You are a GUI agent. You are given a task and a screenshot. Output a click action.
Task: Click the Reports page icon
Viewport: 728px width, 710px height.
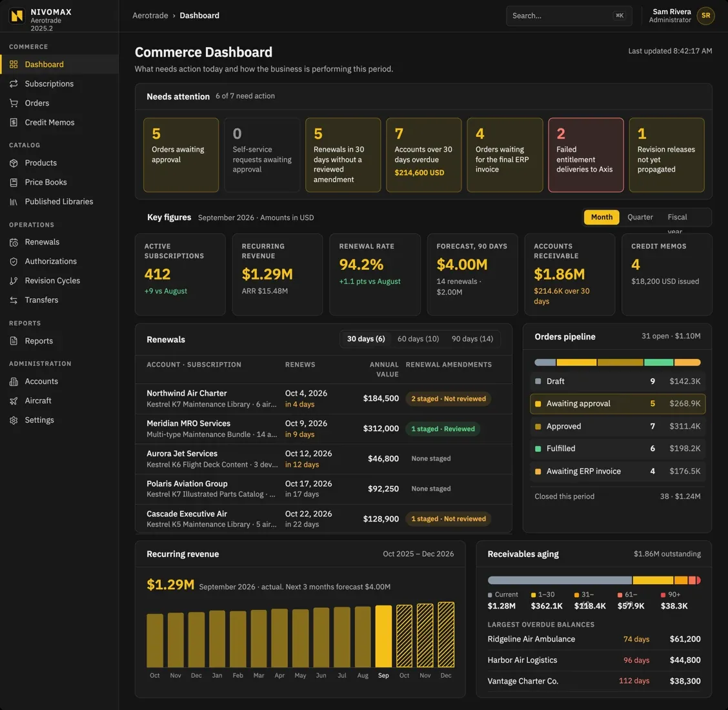coord(14,341)
